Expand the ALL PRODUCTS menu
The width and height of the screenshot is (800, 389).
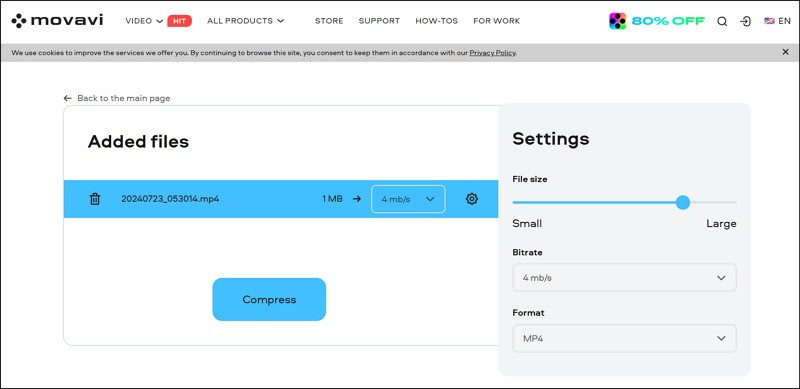click(x=245, y=21)
